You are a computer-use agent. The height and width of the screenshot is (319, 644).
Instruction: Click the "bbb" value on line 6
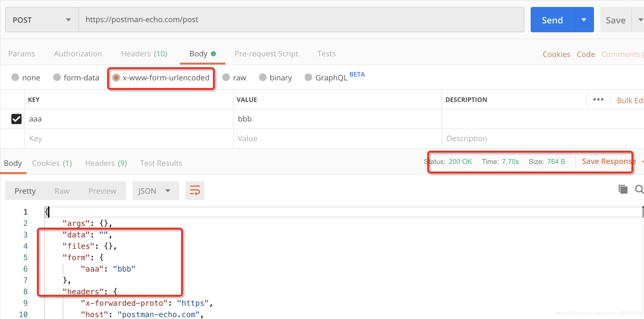coord(124,269)
